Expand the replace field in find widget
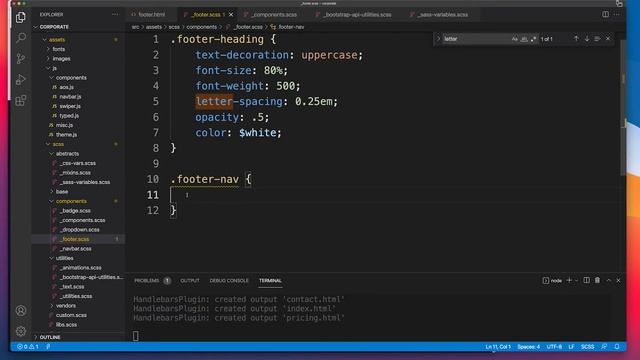This screenshot has height=360, width=640. 438,39
